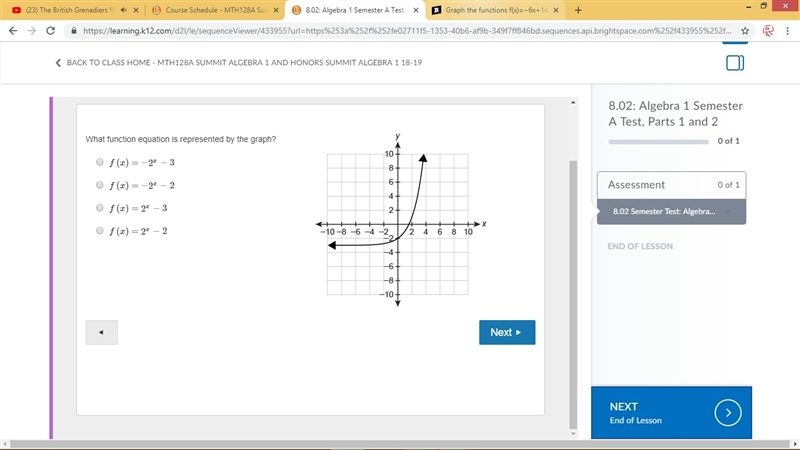Close the Graph the functions tab

click(556, 10)
